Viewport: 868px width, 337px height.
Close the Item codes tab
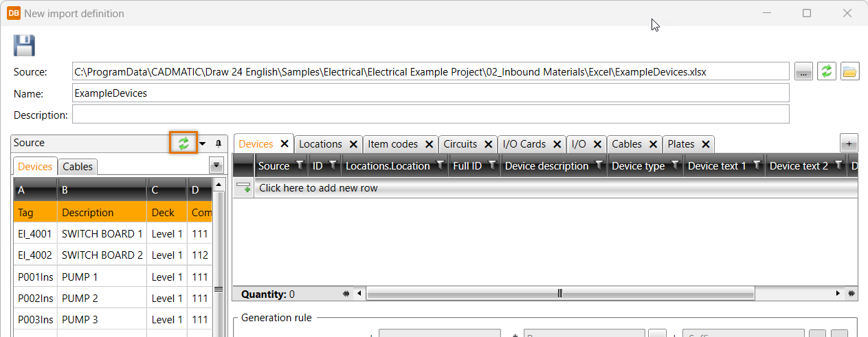click(x=429, y=144)
